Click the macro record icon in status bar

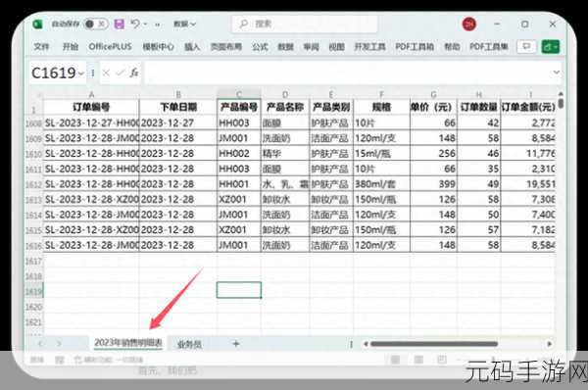59,360
